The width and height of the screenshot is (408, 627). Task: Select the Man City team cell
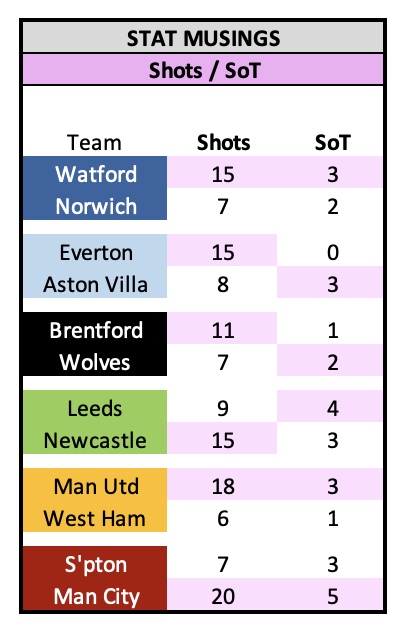95,594
